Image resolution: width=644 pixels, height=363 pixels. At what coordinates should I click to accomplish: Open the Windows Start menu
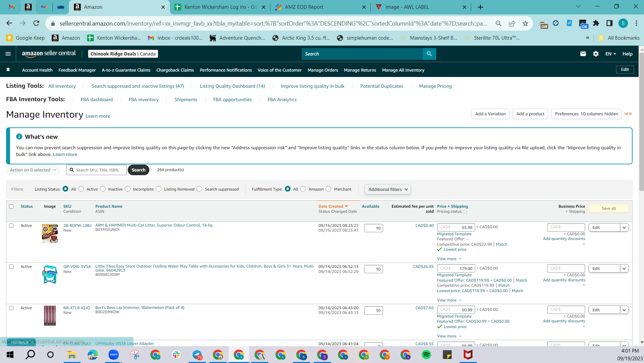[10, 355]
